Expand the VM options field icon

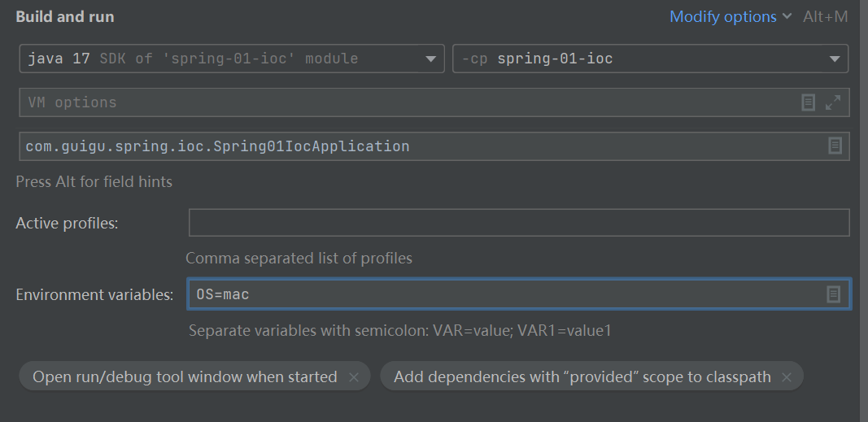pos(833,102)
